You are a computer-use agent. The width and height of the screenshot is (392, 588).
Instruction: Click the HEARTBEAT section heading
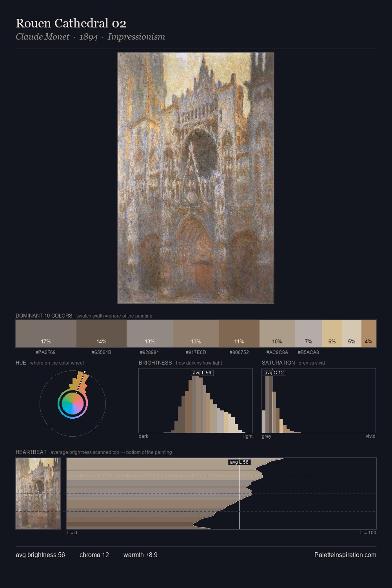pos(31,452)
